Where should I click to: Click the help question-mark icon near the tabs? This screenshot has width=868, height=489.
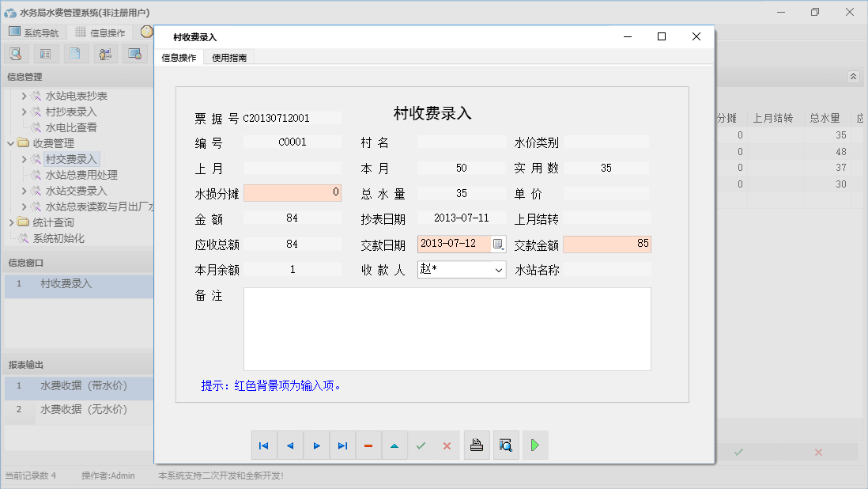click(147, 32)
